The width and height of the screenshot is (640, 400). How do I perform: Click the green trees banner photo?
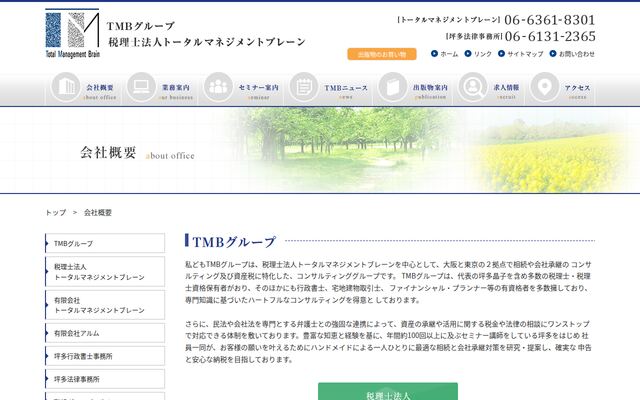pos(343,149)
